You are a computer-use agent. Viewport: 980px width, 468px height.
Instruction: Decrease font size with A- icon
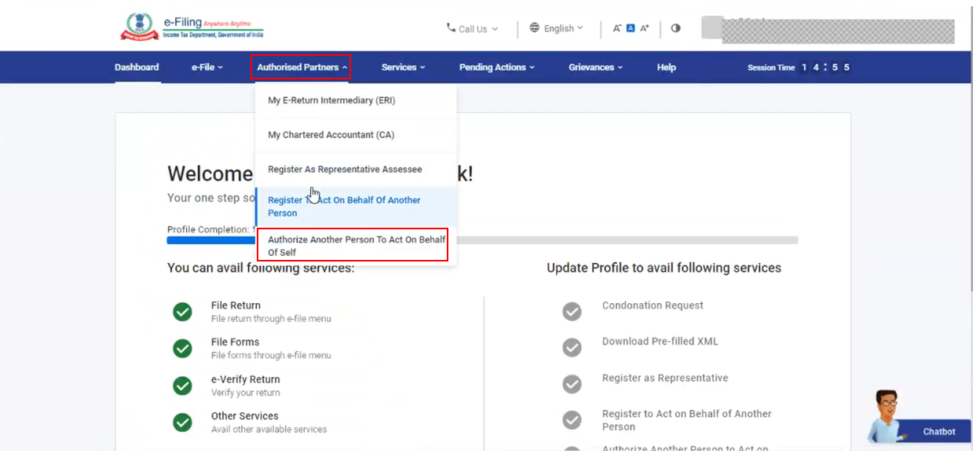[617, 28]
